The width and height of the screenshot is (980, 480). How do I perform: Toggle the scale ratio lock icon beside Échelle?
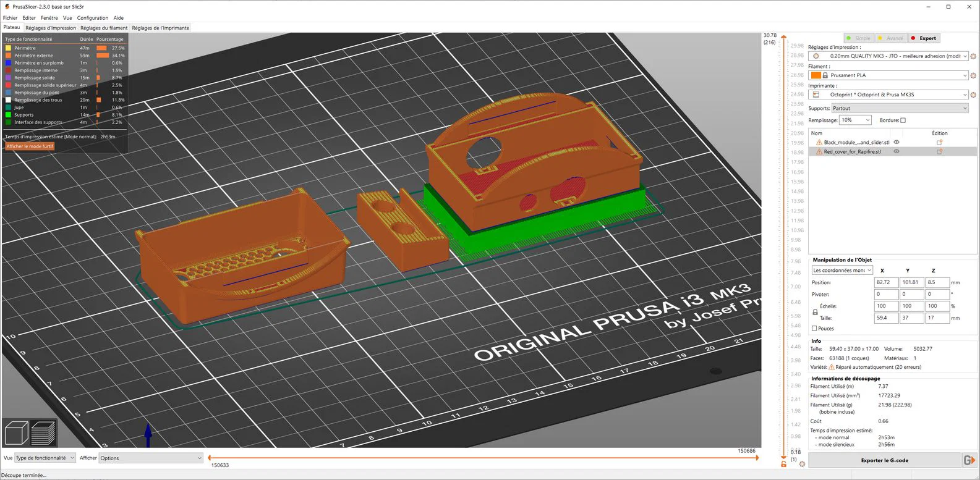tap(815, 312)
